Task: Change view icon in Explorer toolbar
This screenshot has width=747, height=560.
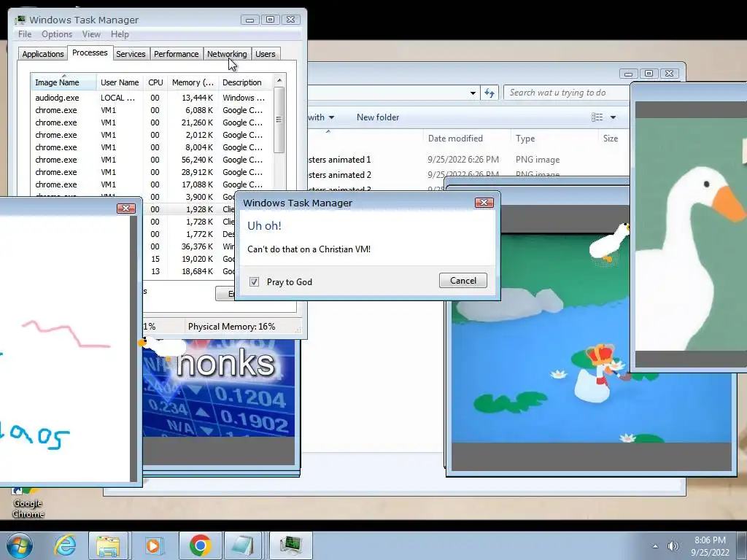Action: coord(597,117)
